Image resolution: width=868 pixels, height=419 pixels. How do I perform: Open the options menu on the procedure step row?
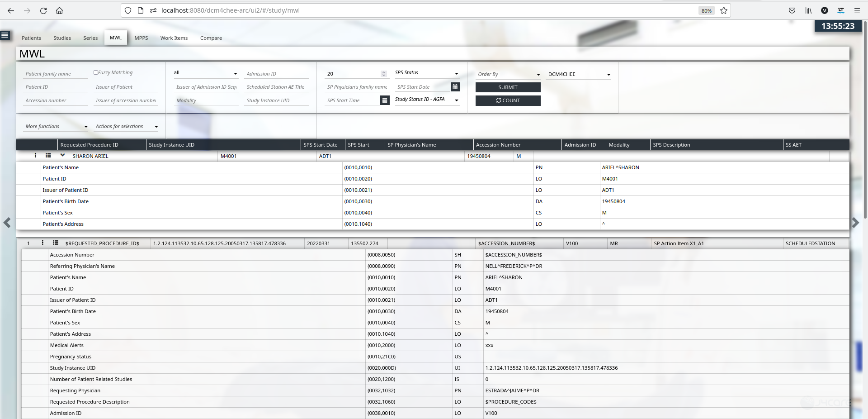tap(42, 243)
